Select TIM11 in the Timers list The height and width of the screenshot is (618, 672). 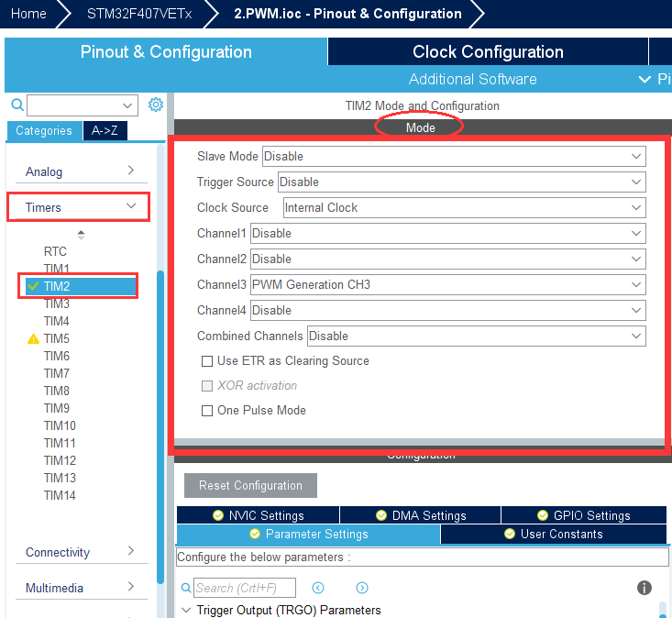point(60,443)
